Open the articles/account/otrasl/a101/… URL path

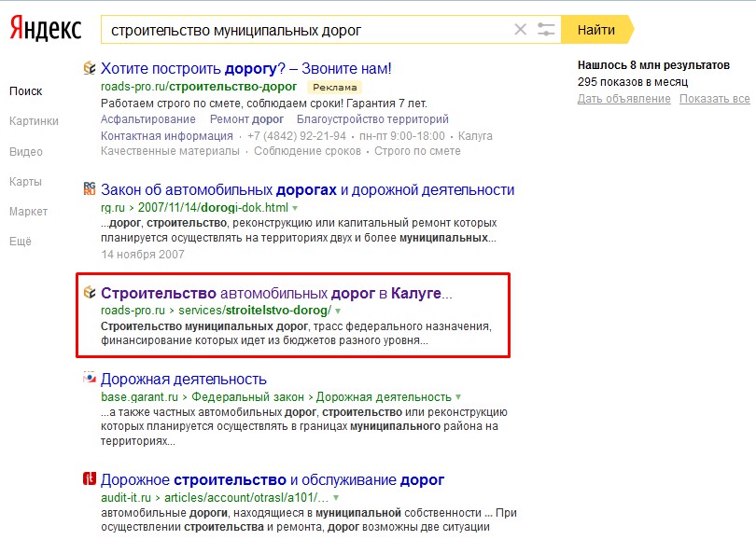pyautogui.click(x=246, y=498)
